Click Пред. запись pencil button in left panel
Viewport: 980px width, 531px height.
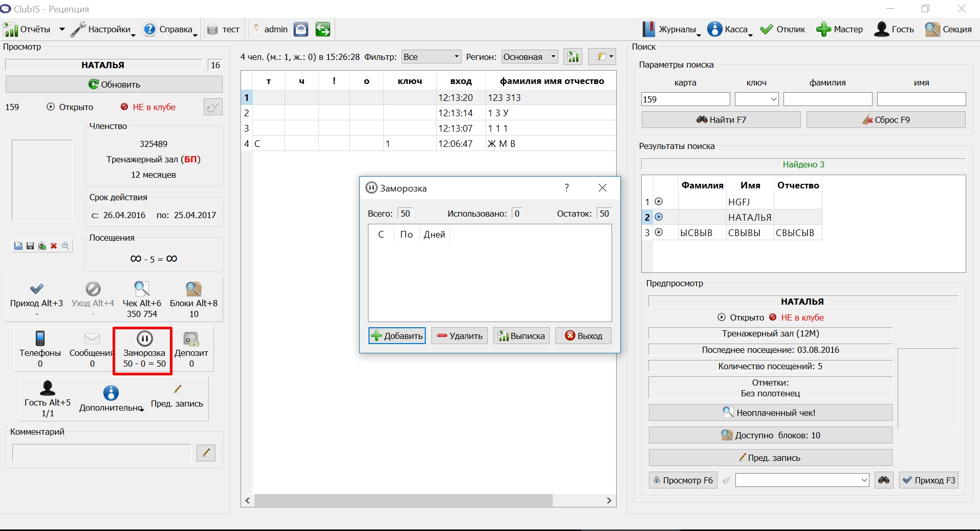click(x=177, y=397)
